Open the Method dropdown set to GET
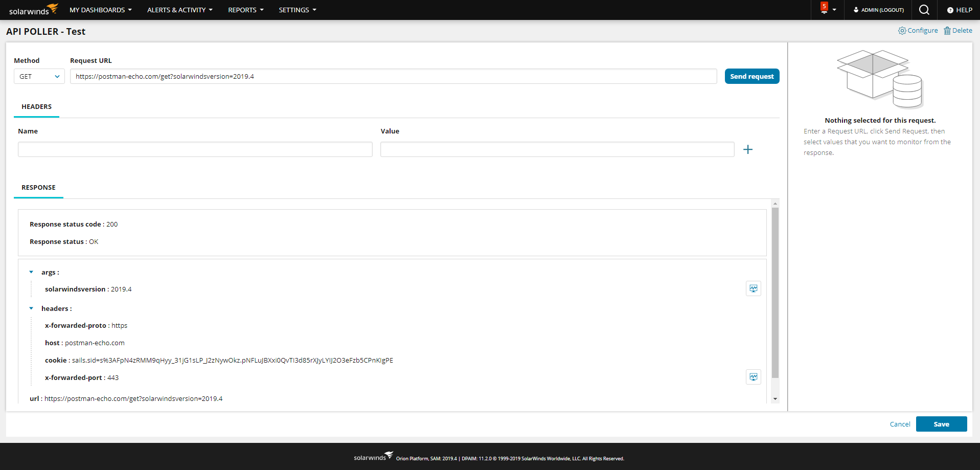Image resolution: width=980 pixels, height=470 pixels. [39, 76]
